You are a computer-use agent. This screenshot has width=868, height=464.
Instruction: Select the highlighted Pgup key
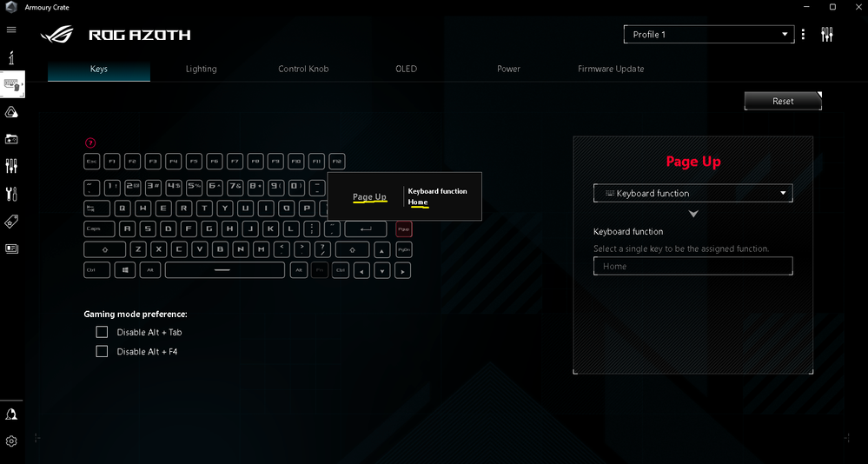click(403, 229)
